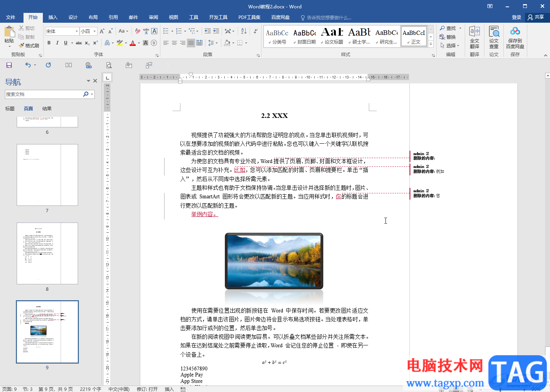Switch to Headings (标题) tab in Navigation pane

[10, 109]
